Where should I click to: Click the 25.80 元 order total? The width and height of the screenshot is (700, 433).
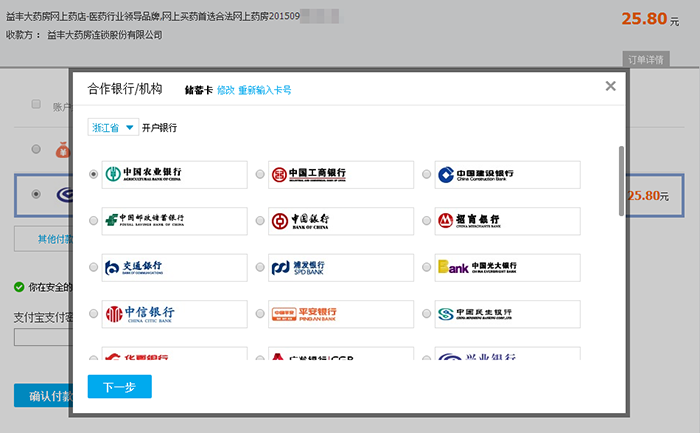click(x=650, y=19)
